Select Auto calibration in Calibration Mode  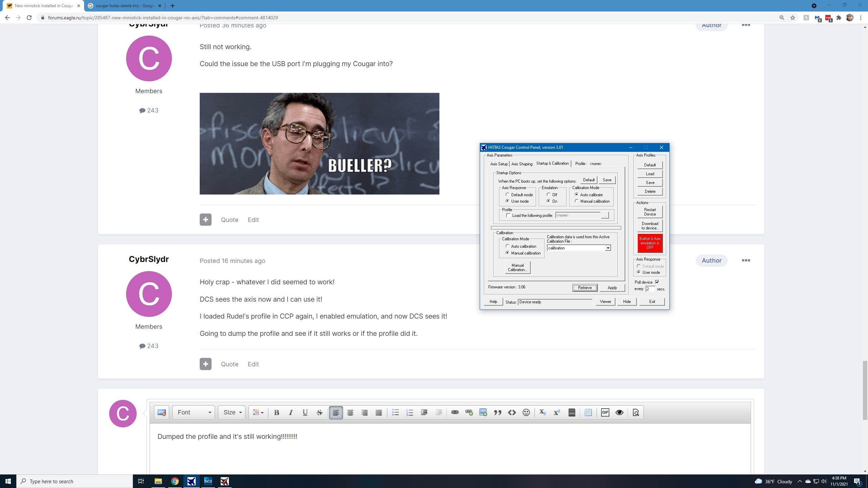[x=508, y=246]
